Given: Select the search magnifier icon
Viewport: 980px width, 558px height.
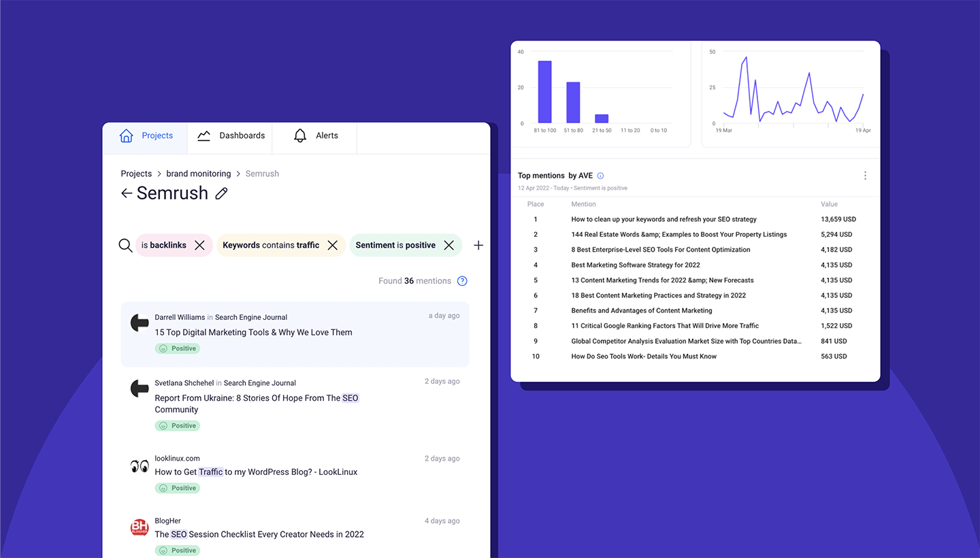Looking at the screenshot, I should [125, 245].
